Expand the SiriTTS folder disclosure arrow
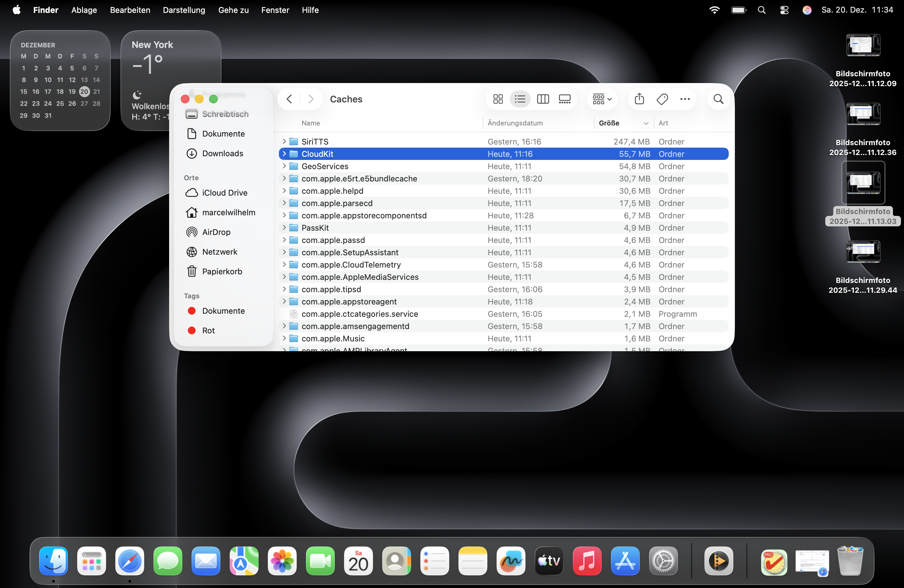Screen dimensions: 904x588 tap(284, 141)
